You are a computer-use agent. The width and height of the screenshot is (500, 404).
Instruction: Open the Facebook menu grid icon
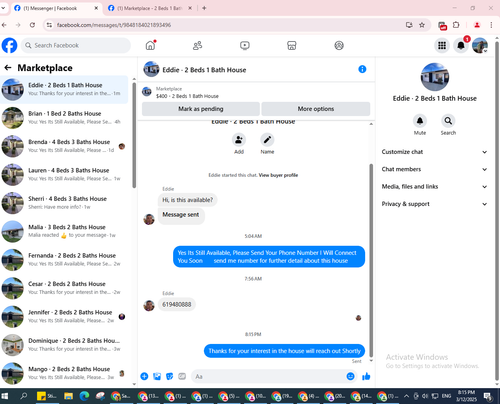[442, 45]
